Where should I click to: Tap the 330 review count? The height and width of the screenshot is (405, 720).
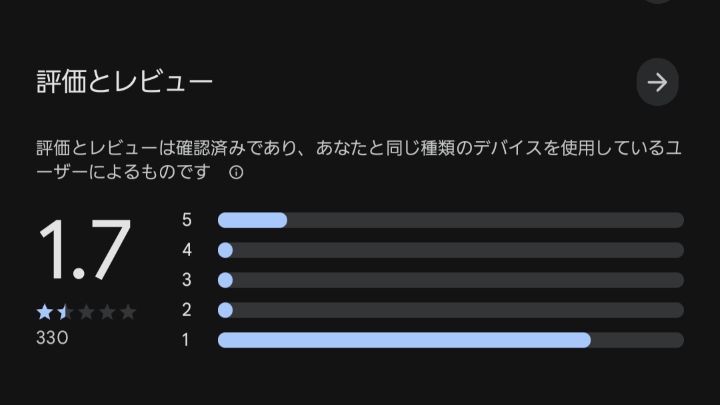pyautogui.click(x=52, y=338)
